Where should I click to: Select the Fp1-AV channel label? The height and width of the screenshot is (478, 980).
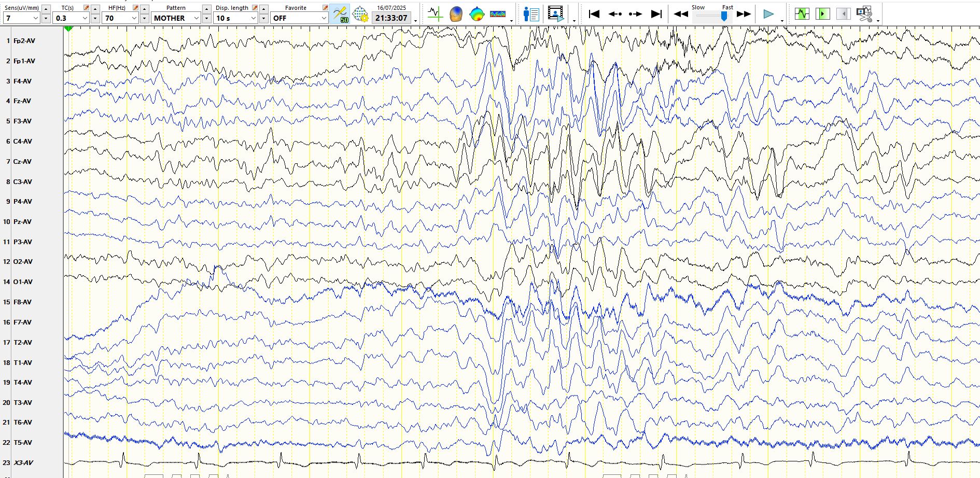click(24, 61)
